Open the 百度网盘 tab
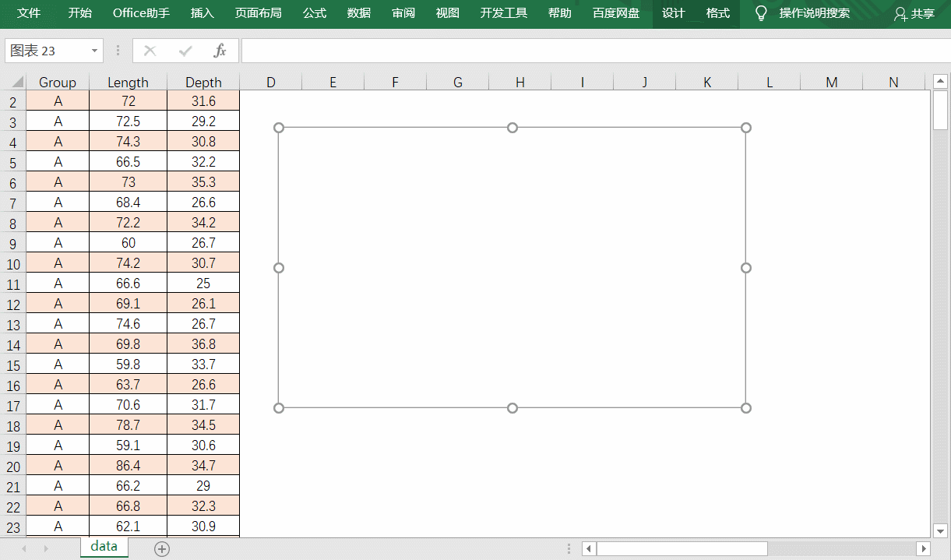Screen dimensions: 951x560 pos(616,13)
